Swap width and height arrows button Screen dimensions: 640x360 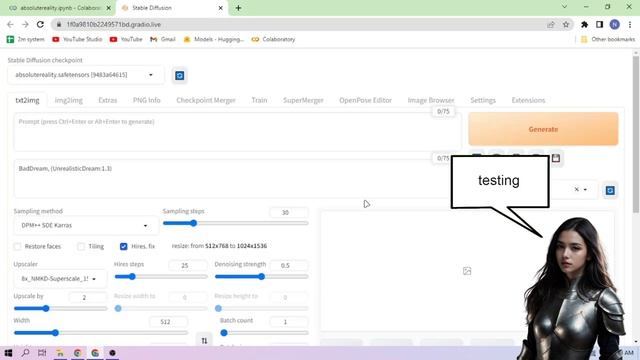[x=204, y=340]
